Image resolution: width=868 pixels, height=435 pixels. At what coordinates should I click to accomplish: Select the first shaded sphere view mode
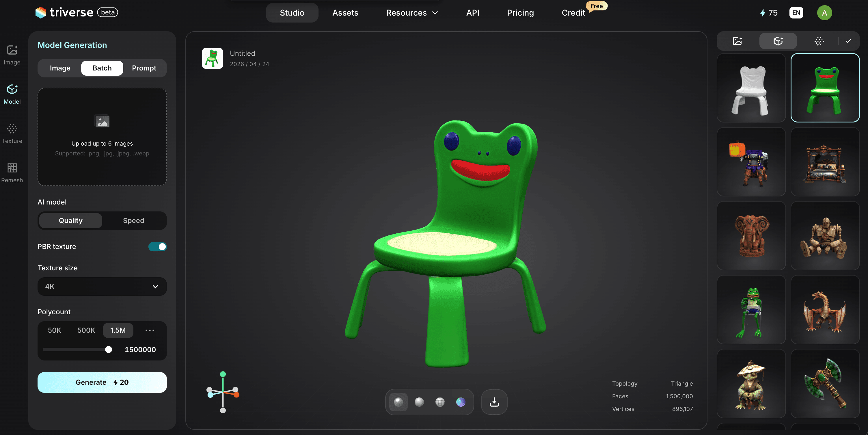pos(398,402)
